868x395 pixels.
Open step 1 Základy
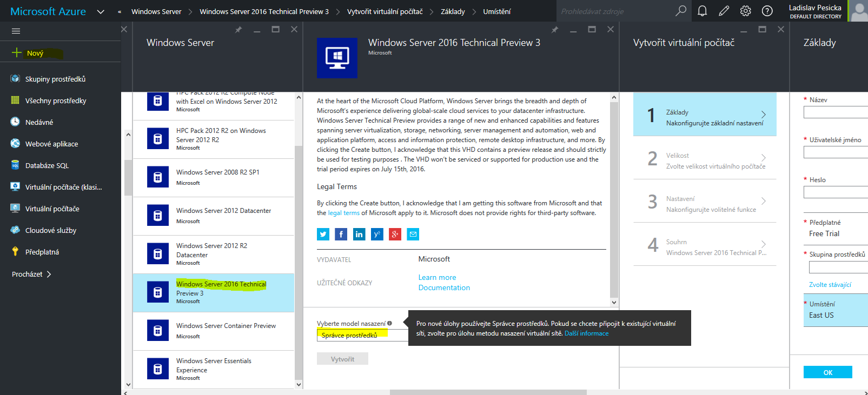coord(705,114)
